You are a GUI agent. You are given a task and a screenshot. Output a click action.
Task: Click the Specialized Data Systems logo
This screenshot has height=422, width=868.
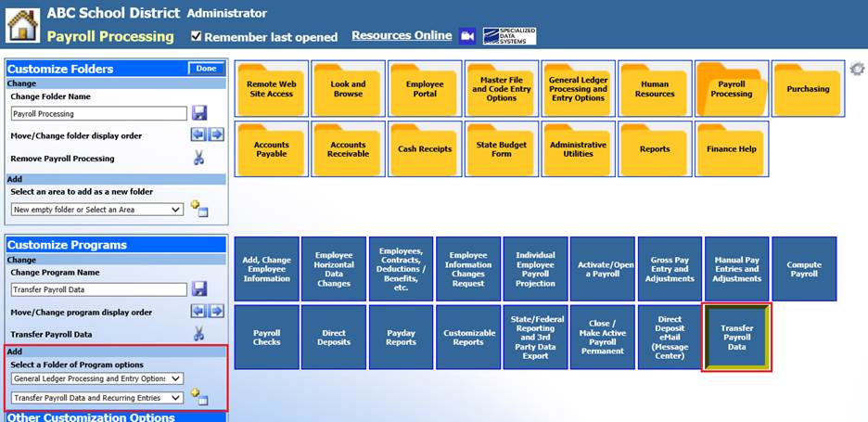click(x=509, y=36)
